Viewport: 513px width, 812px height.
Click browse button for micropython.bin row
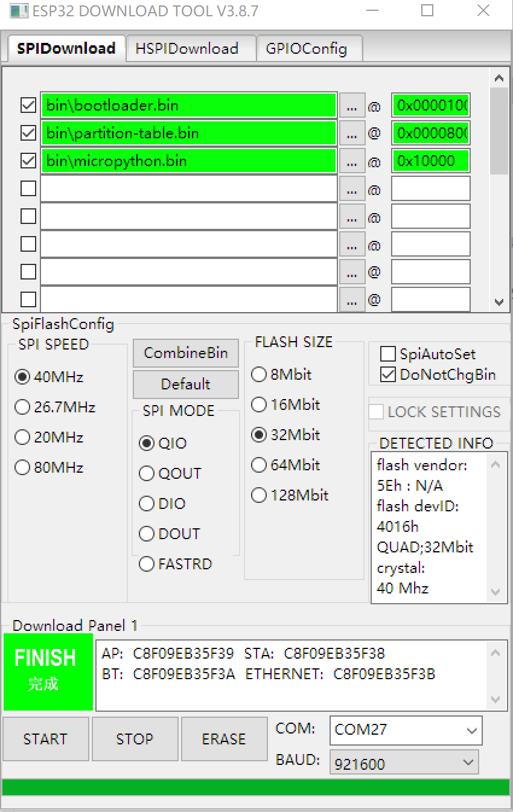click(352, 161)
